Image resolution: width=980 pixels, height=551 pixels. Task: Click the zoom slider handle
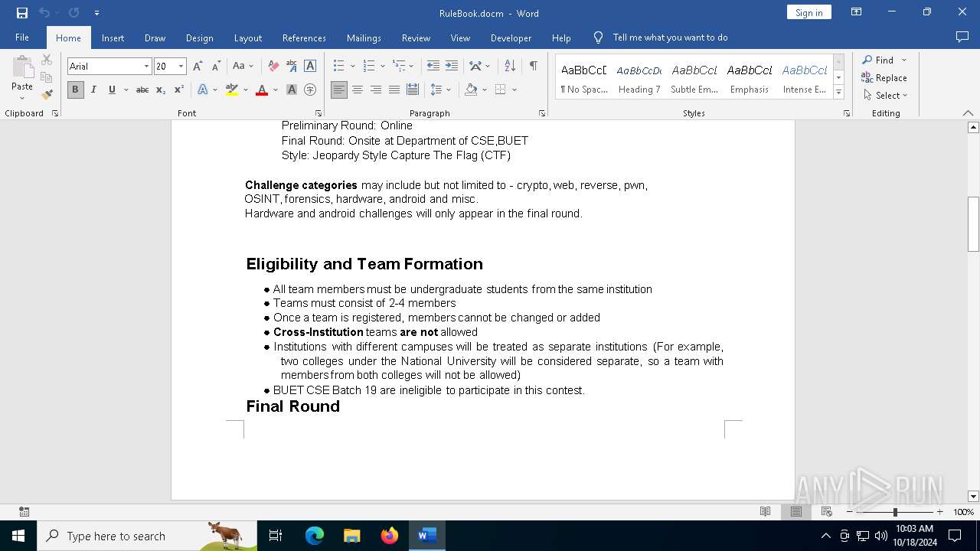894,512
